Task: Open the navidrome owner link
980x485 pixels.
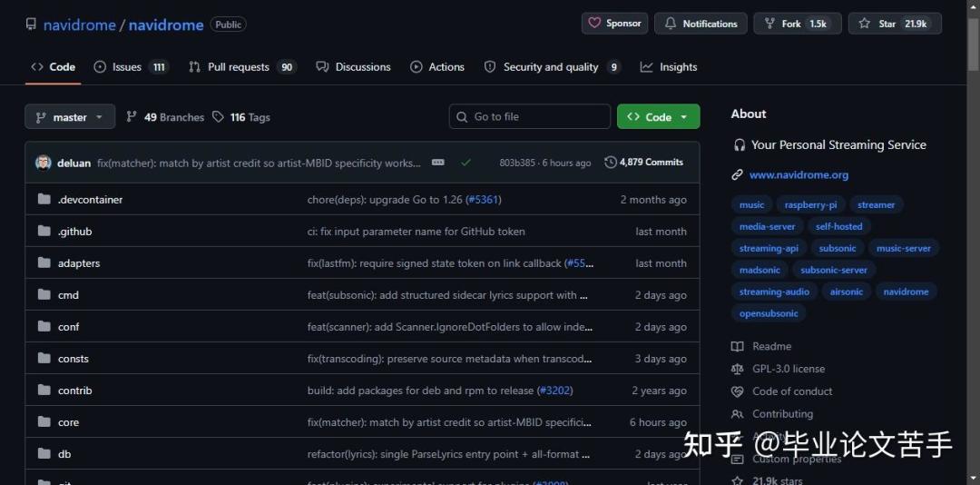Action: (79, 25)
